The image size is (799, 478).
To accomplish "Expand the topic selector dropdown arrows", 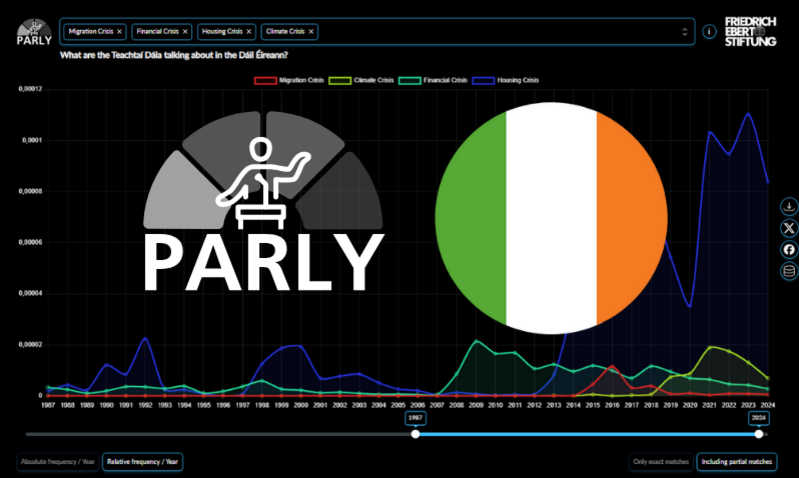I will (x=684, y=32).
